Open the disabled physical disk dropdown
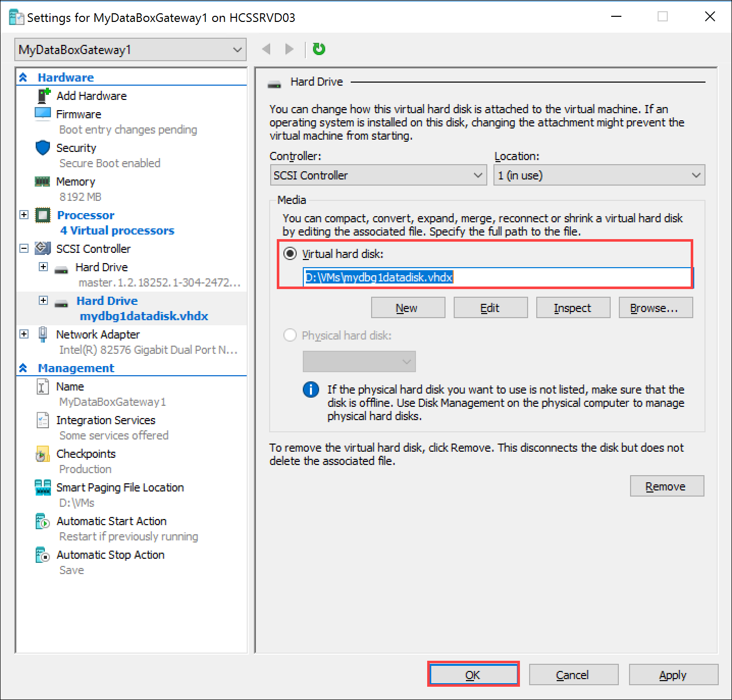The width and height of the screenshot is (732, 700). pos(359,361)
